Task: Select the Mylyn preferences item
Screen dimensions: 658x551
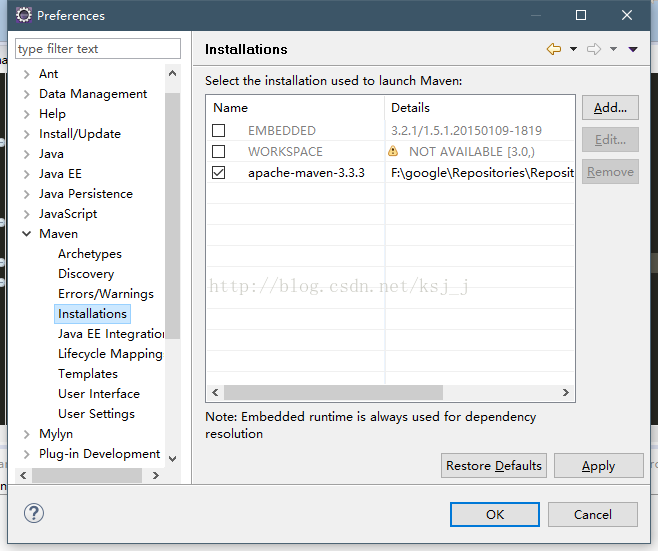Action: (x=56, y=434)
